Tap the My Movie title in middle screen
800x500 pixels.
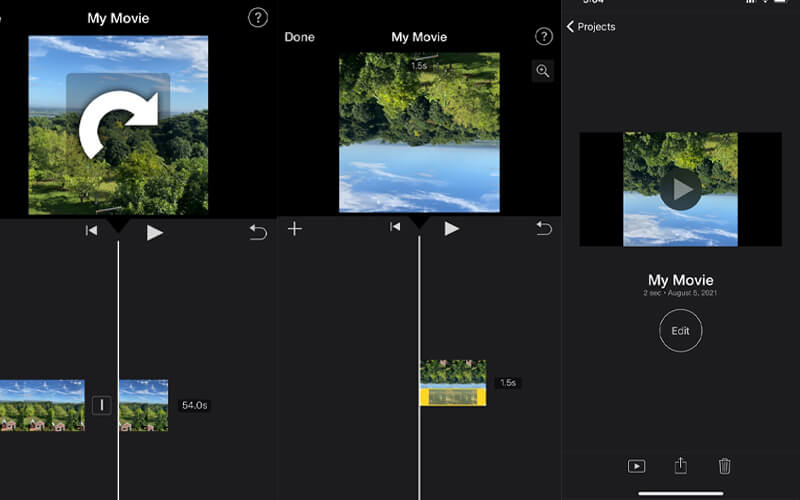(419, 37)
